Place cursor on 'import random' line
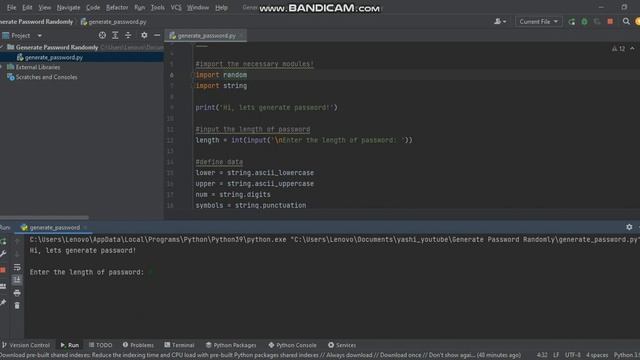Viewport: 640px width, 360px height. [x=221, y=75]
